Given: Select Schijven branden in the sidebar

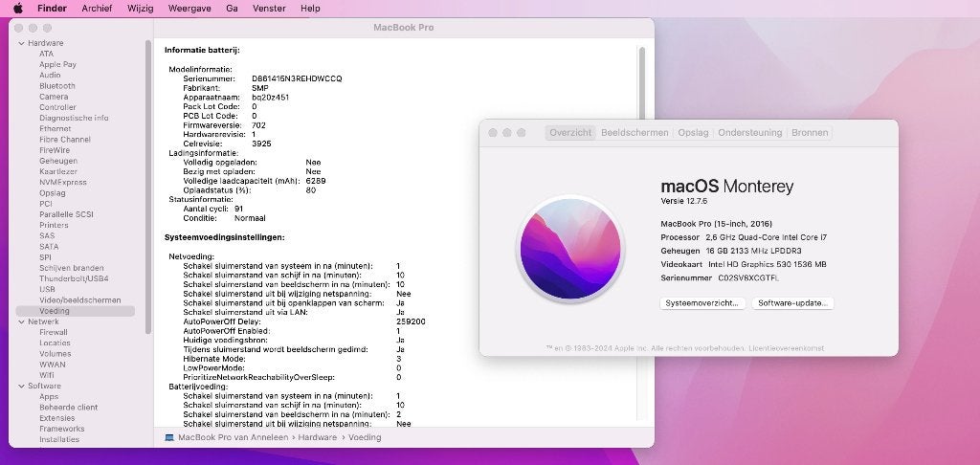Looking at the screenshot, I should click(71, 268).
